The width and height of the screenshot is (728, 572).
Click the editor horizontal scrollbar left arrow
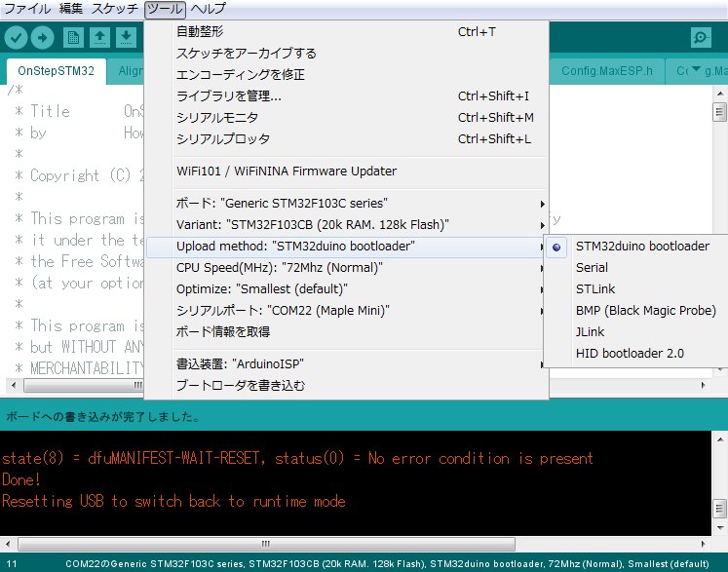coord(13,385)
